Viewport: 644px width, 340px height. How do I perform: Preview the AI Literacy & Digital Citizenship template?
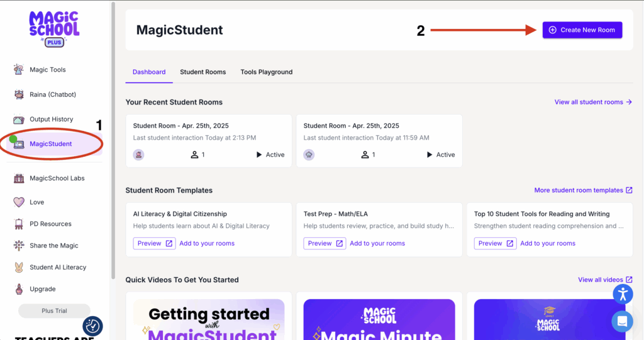[x=155, y=244]
